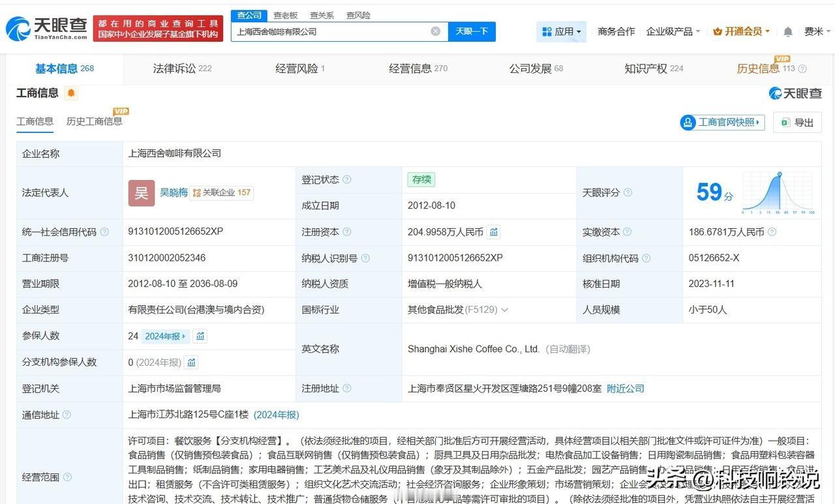
Task: Click the 附近公司 nearby companies link
Action: click(625, 388)
